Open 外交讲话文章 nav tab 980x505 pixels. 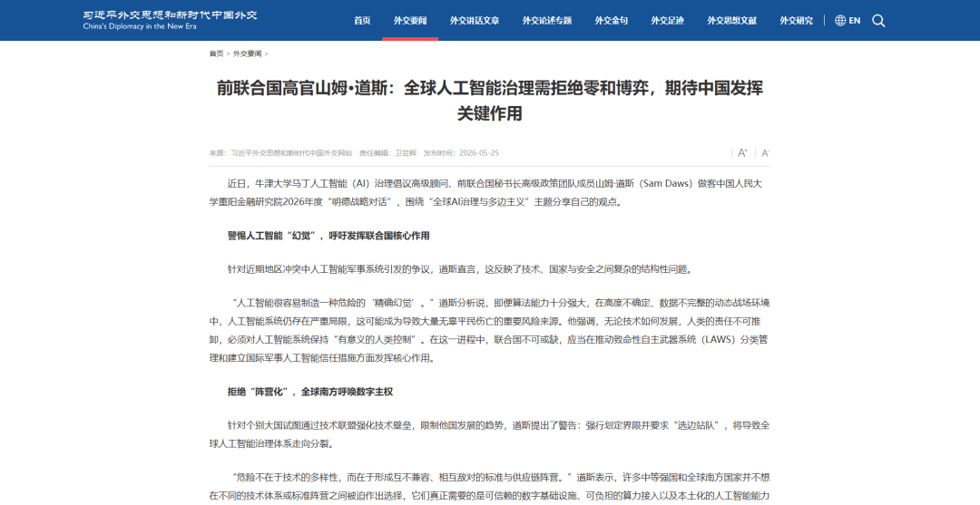click(x=475, y=21)
